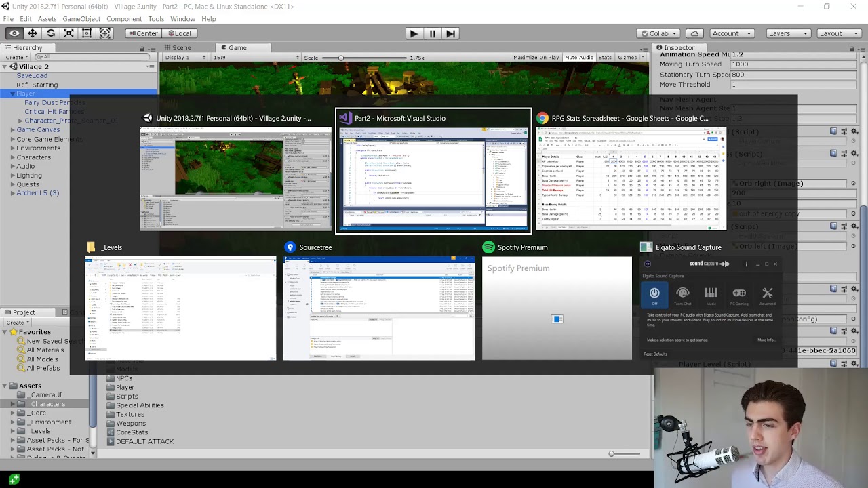Click the Play button in Unity
Screen dimensions: 868x488
pyautogui.click(x=414, y=33)
